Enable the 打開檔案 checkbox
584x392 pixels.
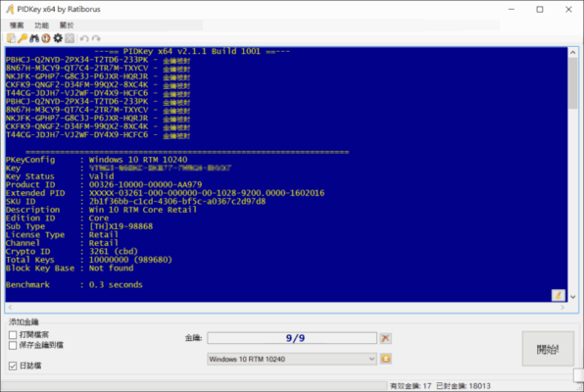click(13, 334)
